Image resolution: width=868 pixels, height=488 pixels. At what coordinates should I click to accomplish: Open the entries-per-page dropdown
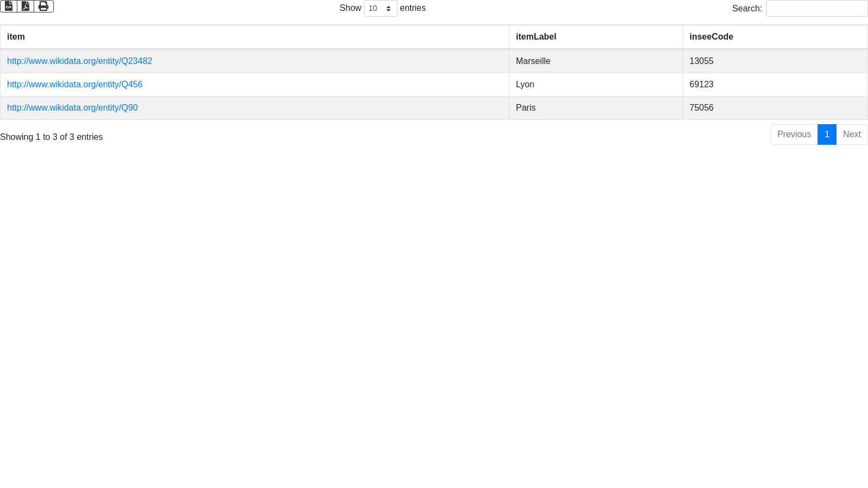coord(380,9)
